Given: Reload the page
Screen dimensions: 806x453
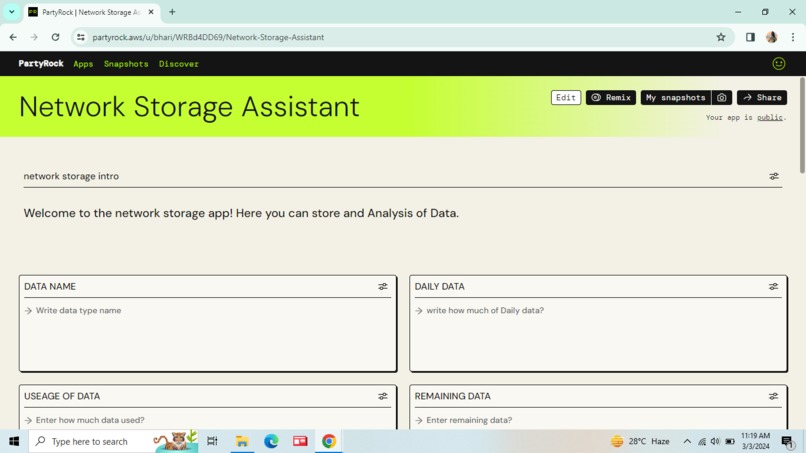Looking at the screenshot, I should pyautogui.click(x=56, y=37).
